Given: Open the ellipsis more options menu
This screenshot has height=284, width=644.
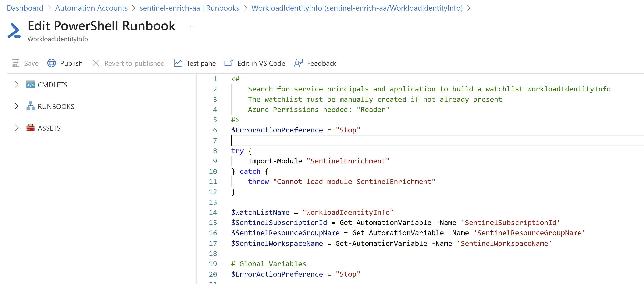Looking at the screenshot, I should click(x=193, y=26).
